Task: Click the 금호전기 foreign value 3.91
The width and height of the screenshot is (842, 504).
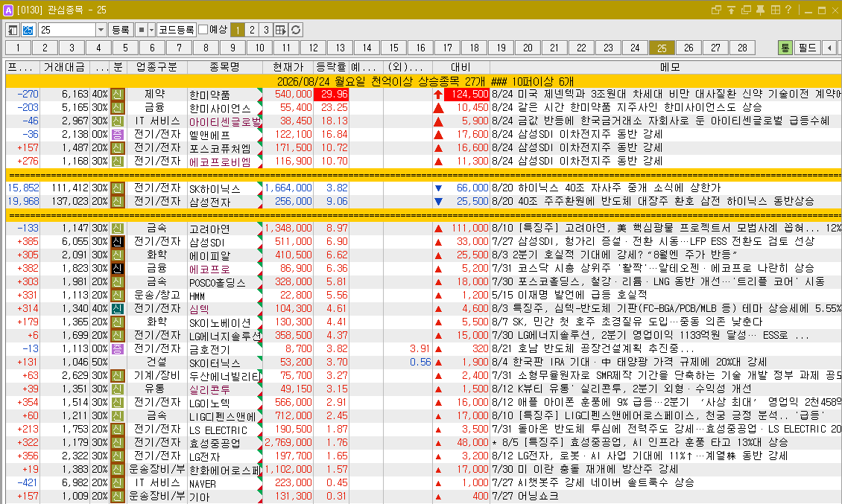Action: coord(420,349)
